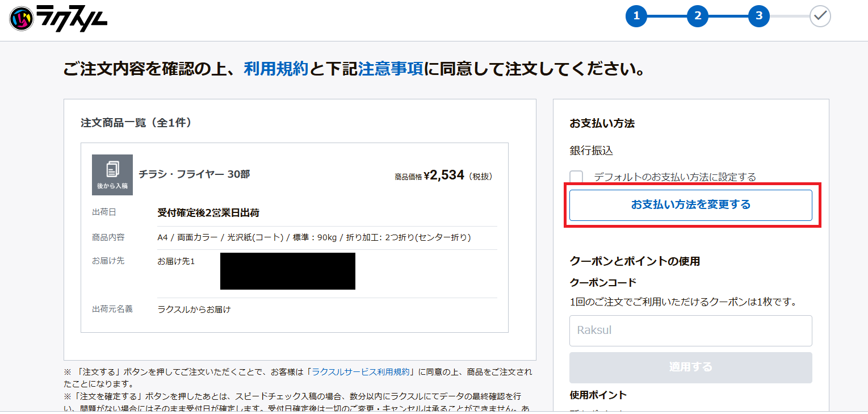Click the 後から入稿 document icon
The height and width of the screenshot is (414, 868).
click(x=112, y=175)
